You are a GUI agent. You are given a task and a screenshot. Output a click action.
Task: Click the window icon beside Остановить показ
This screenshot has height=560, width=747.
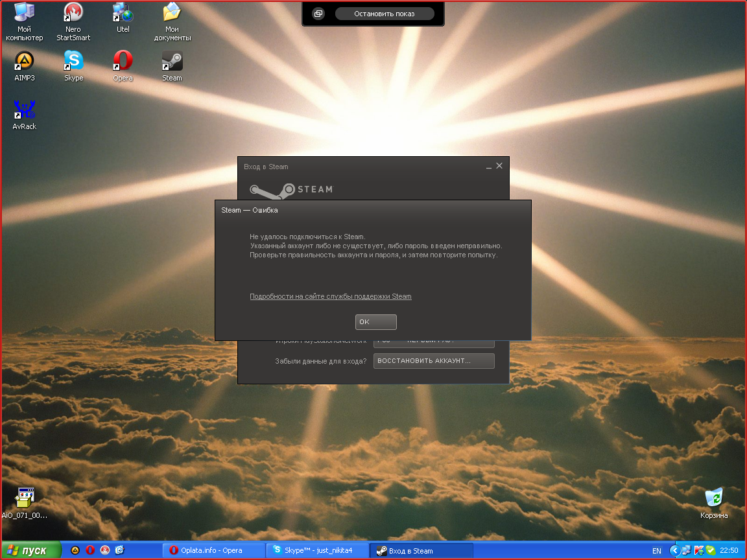tap(318, 14)
